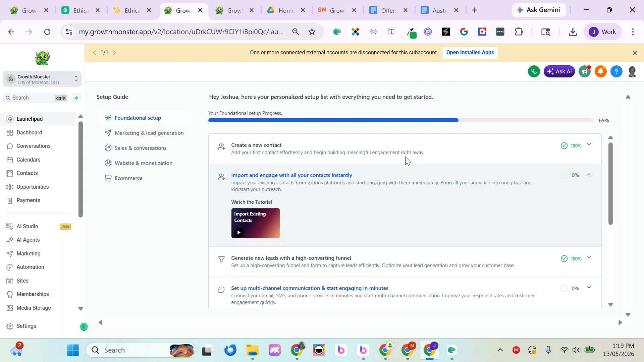Click the green phone dialer icon
644x362 pixels.
[534, 71]
